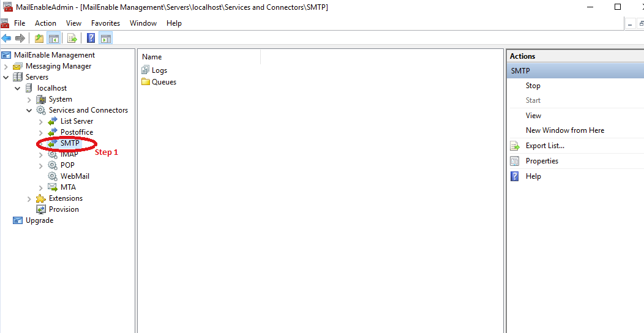Click the app icon in menu bar
The width and height of the screenshot is (644, 333).
pos(4,23)
